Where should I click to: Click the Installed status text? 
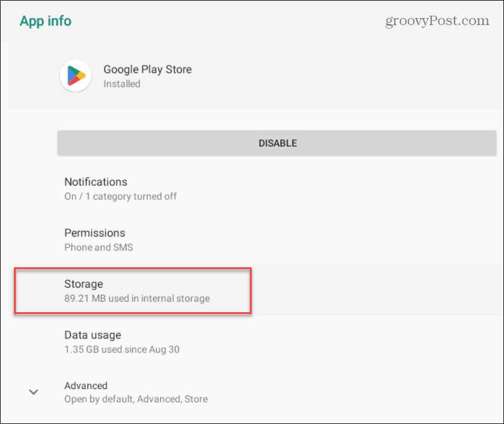pos(122,84)
